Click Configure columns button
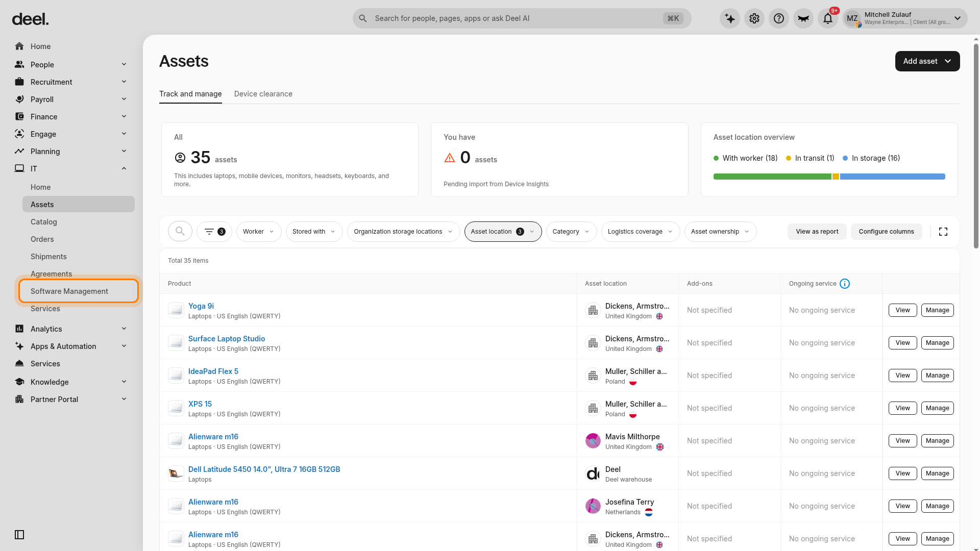 886,232
